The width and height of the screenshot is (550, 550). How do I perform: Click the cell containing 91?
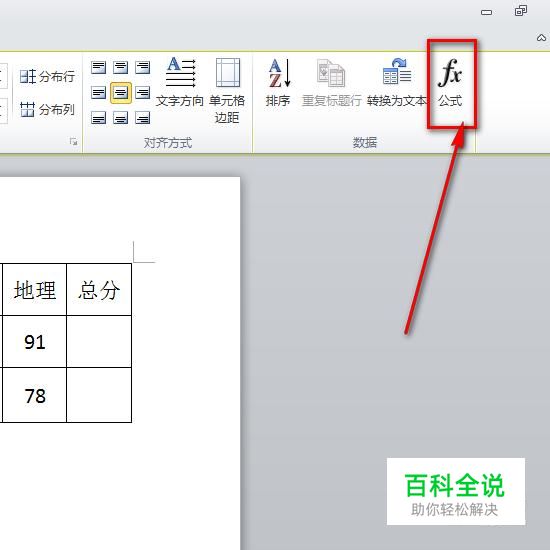tap(34, 342)
